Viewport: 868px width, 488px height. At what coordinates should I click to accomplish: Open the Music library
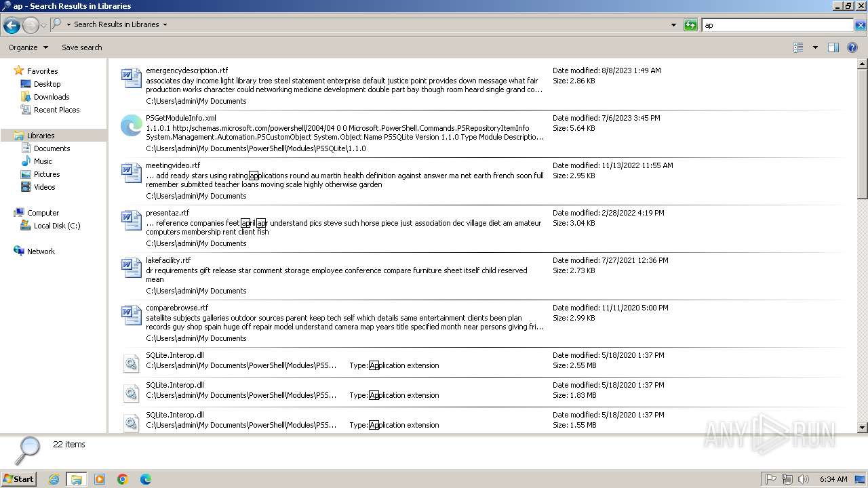pyautogui.click(x=43, y=161)
